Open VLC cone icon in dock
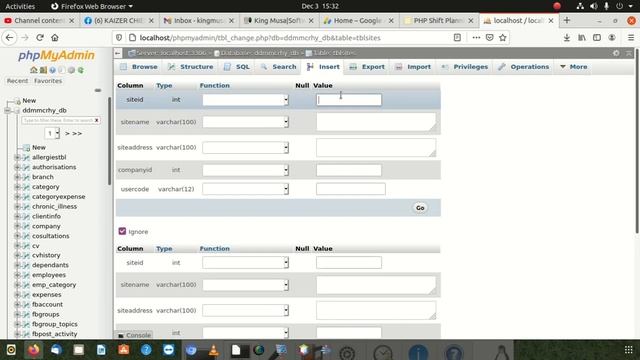 tap(213, 350)
